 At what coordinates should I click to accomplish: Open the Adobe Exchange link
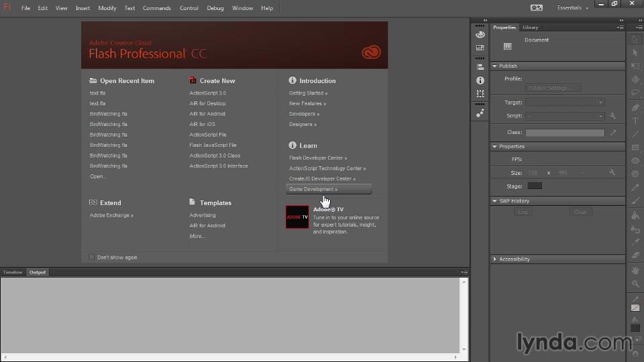pyautogui.click(x=111, y=215)
